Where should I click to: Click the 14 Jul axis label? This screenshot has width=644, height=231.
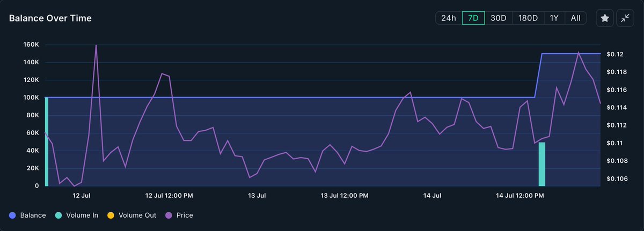(433, 195)
